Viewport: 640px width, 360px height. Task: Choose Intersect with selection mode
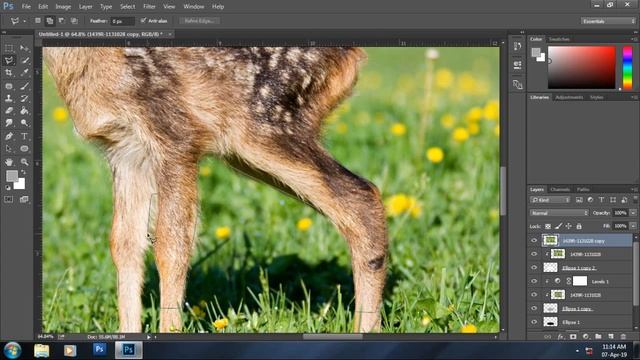click(x=74, y=21)
